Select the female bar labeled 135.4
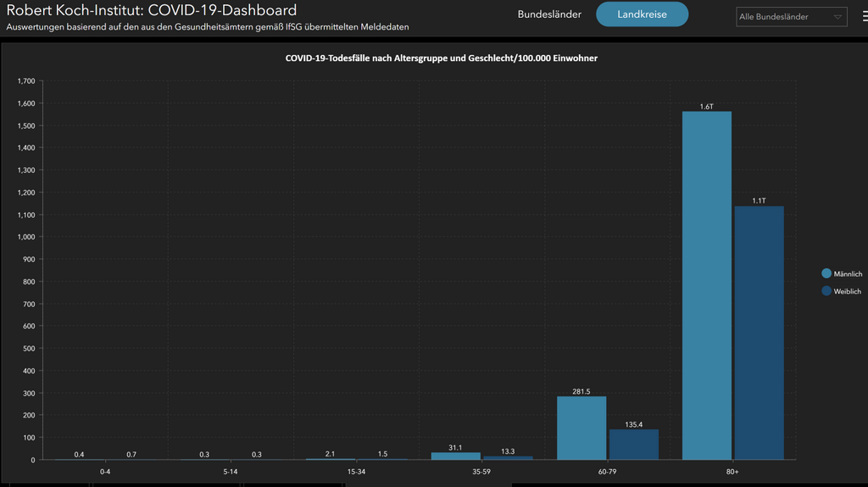This screenshot has width=868, height=487. 634,445
